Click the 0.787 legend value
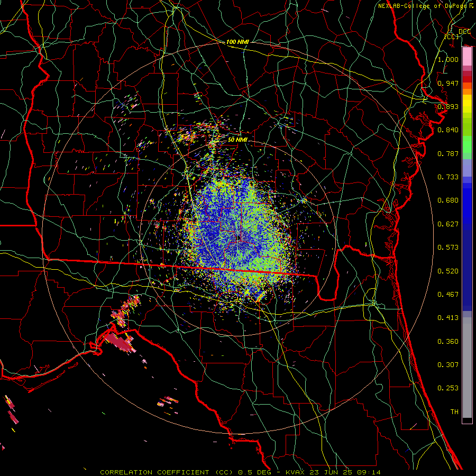 tap(448, 153)
